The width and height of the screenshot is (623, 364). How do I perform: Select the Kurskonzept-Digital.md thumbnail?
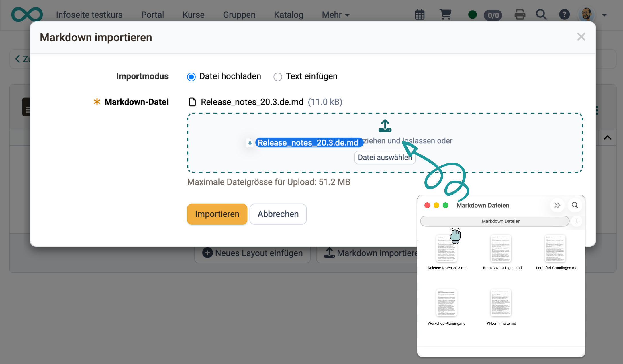(x=501, y=249)
